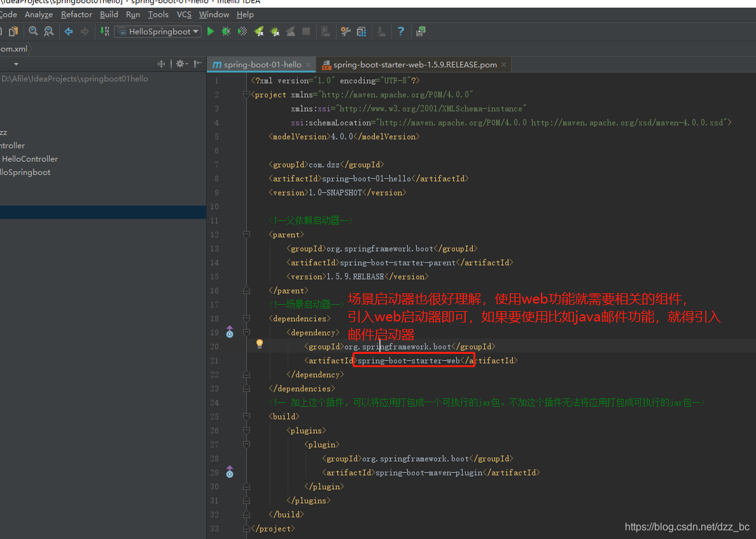Click the yellow lightbulb intention icon
The image size is (756, 539).
[260, 343]
